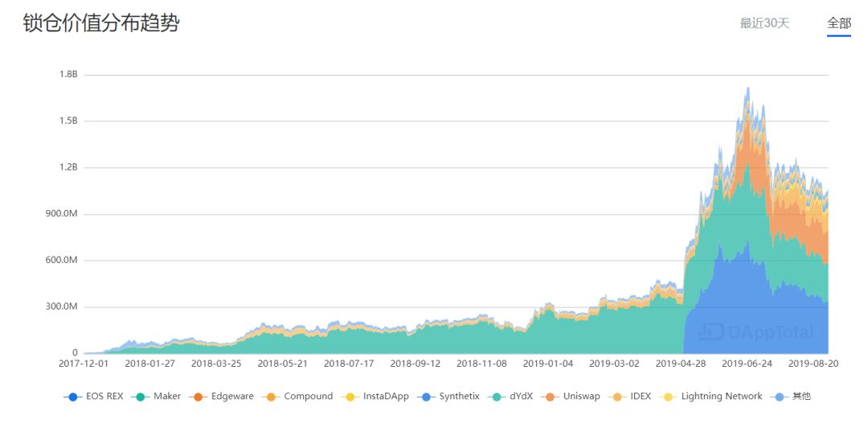
Task: Click the 1.5B y-axis label
Action: (68, 121)
